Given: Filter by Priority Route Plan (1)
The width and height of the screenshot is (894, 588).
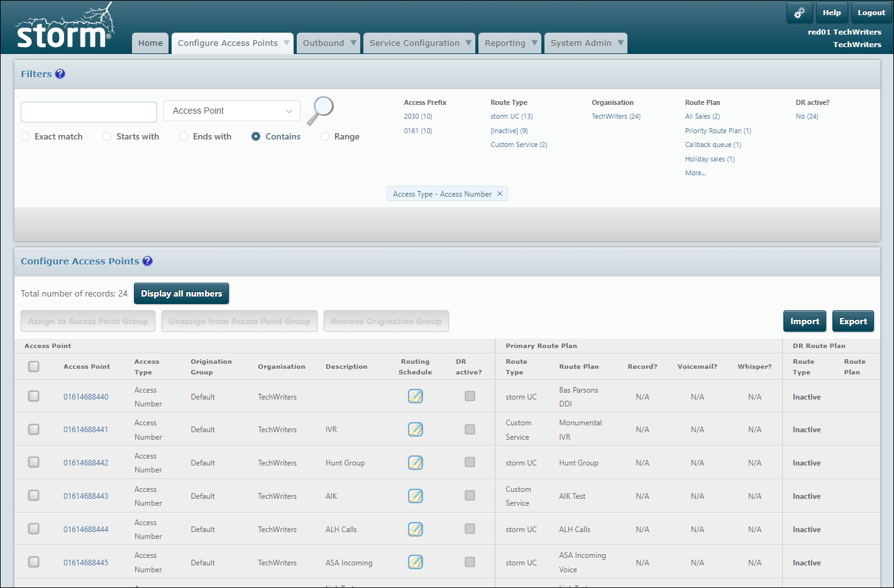Looking at the screenshot, I should pyautogui.click(x=718, y=131).
